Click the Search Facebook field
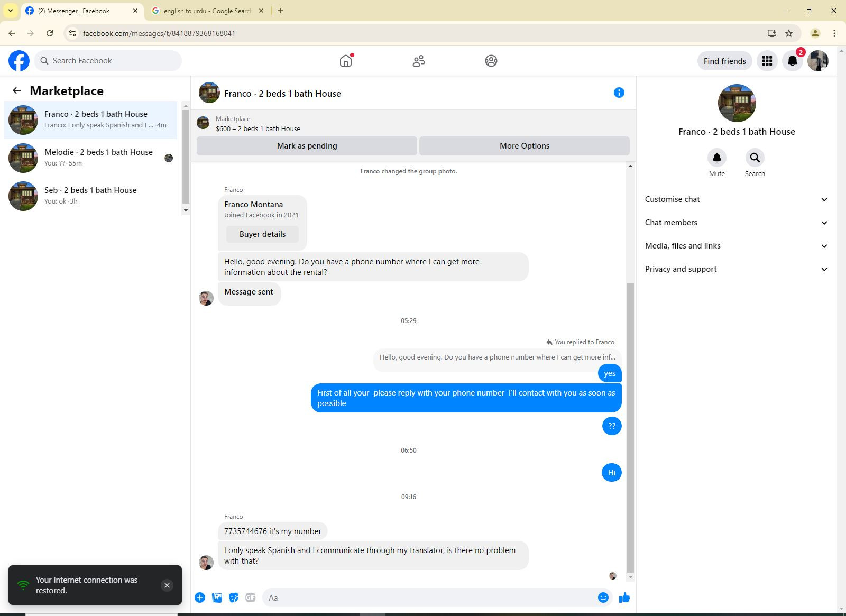The image size is (846, 616). point(108,61)
